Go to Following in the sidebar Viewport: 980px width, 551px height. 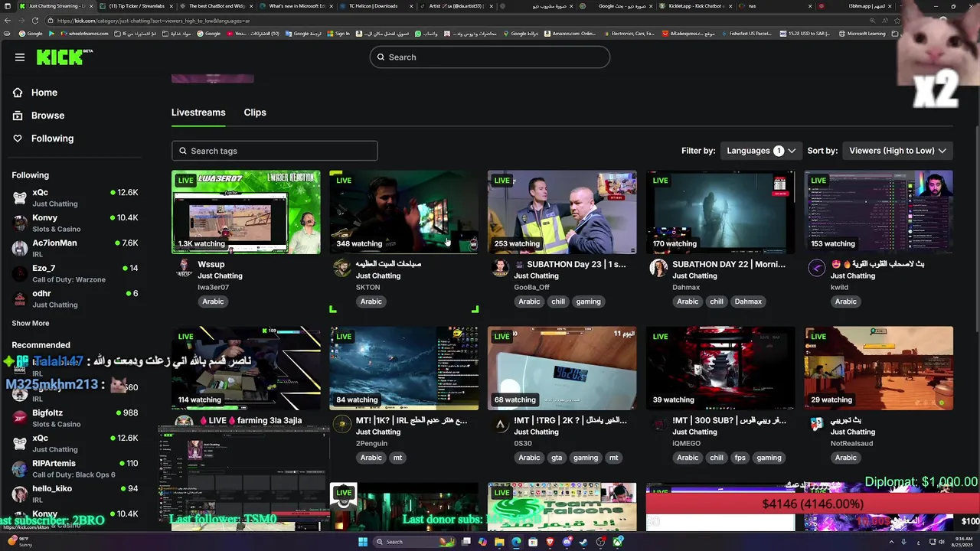click(52, 139)
